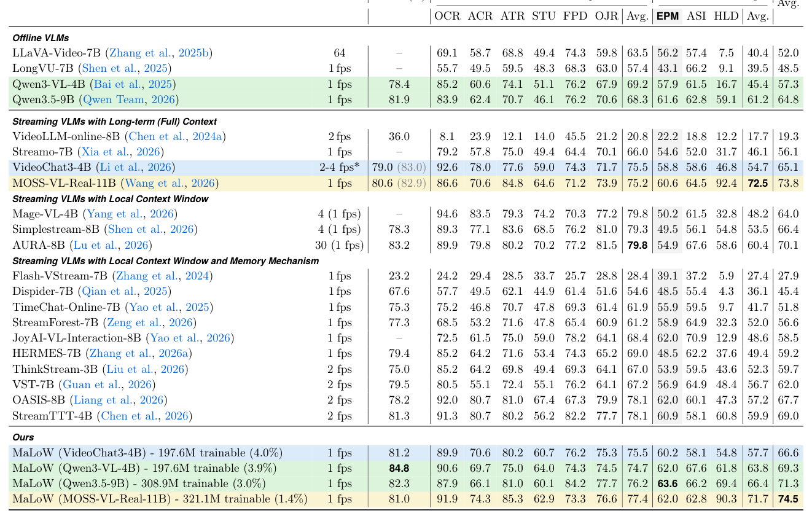Select the bold 63.6 EPM value

(x=668, y=484)
